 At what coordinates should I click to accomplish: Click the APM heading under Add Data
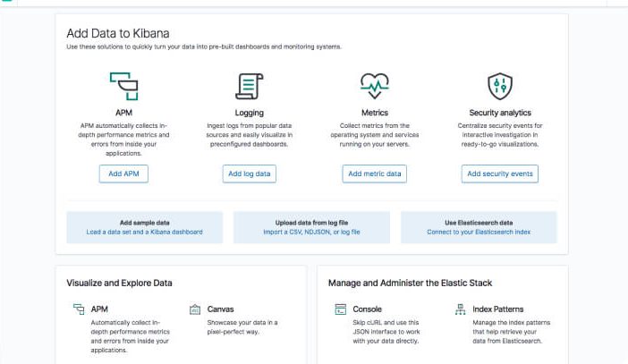[123, 113]
